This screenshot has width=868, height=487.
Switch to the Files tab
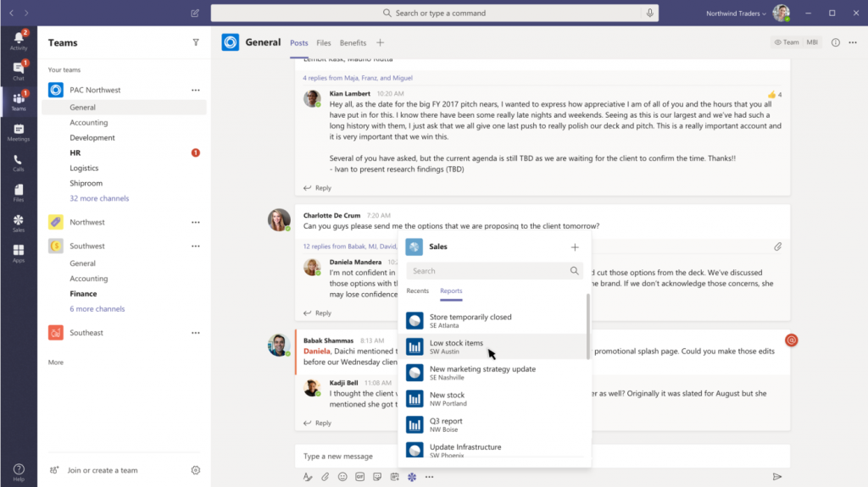point(324,42)
